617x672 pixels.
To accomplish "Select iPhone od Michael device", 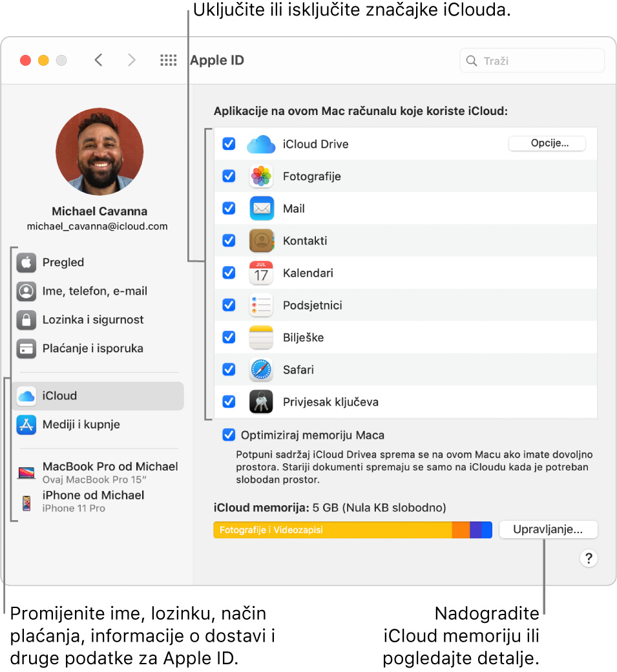I will [98, 501].
